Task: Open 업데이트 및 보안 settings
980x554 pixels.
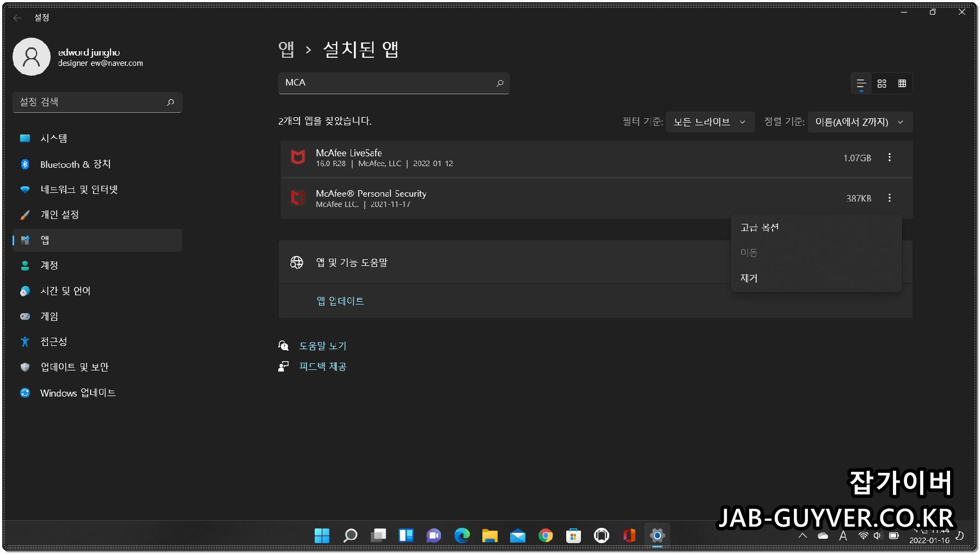Action: (x=97, y=367)
